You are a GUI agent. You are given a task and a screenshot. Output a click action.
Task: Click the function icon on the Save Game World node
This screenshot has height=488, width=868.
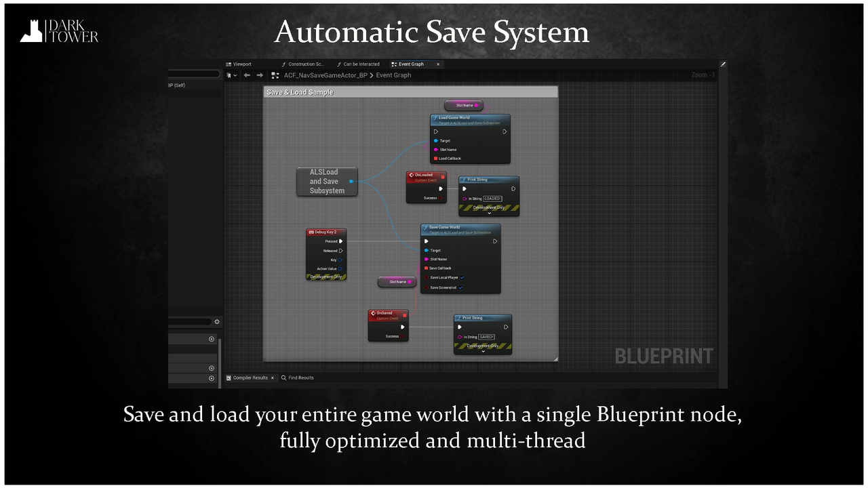coord(426,228)
